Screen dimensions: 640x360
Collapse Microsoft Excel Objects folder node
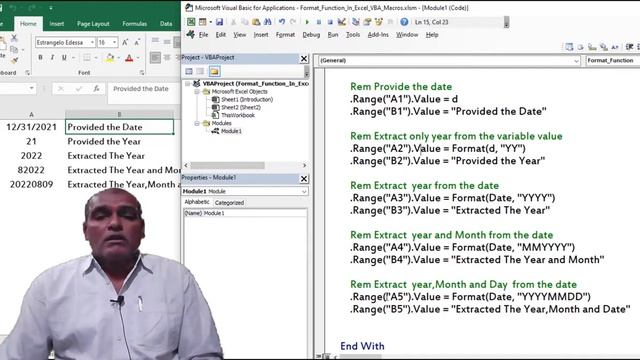point(197,92)
